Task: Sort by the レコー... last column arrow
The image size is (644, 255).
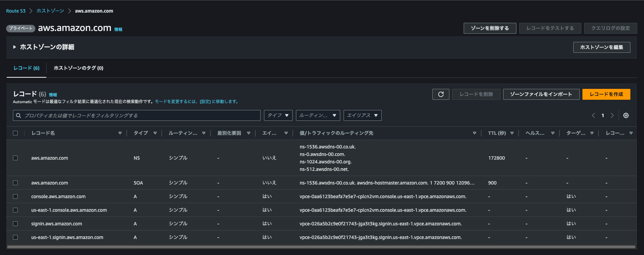Action: pos(631,133)
